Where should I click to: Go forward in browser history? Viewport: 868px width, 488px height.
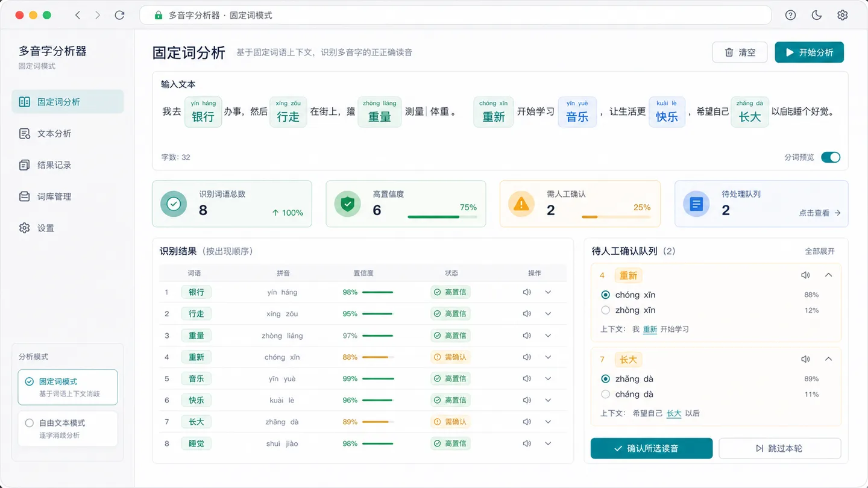[x=98, y=15]
